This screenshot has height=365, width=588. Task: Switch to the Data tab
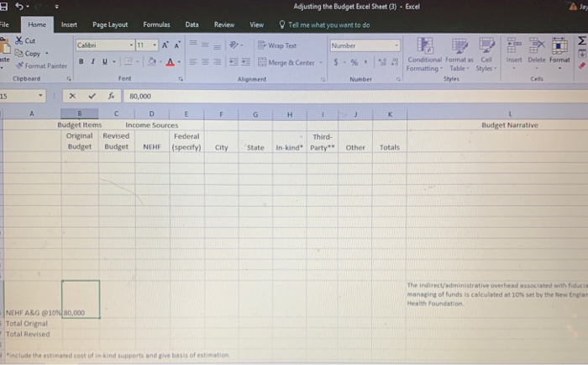192,24
